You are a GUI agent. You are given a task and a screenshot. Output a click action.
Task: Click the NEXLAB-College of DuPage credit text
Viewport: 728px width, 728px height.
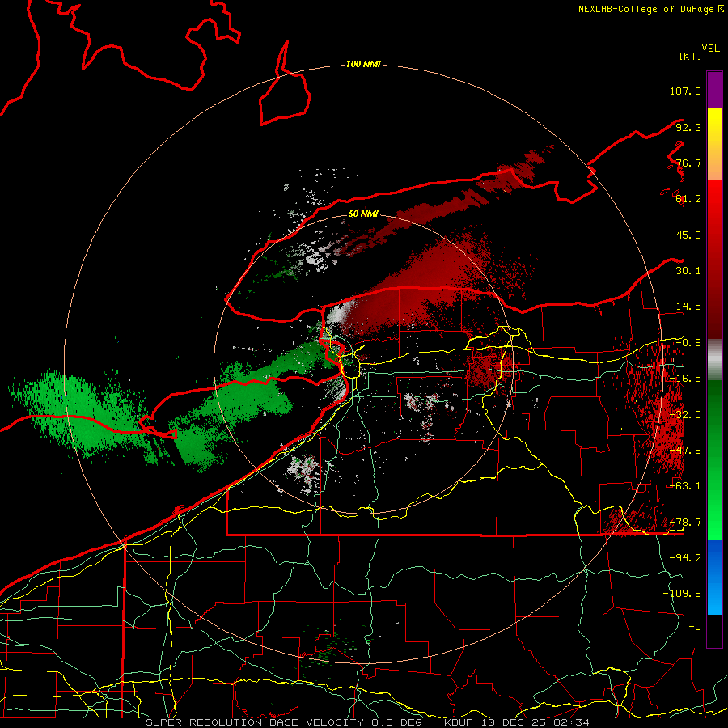[645, 9]
